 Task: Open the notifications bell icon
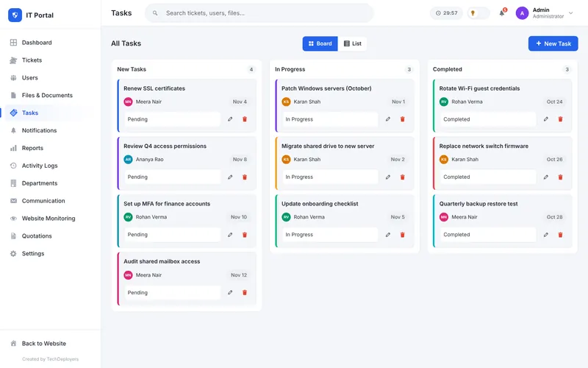click(502, 13)
